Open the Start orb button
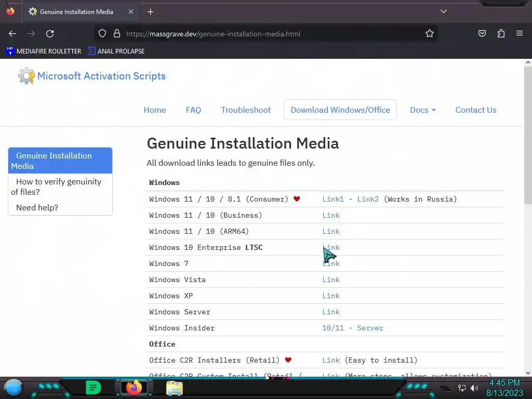 13,388
